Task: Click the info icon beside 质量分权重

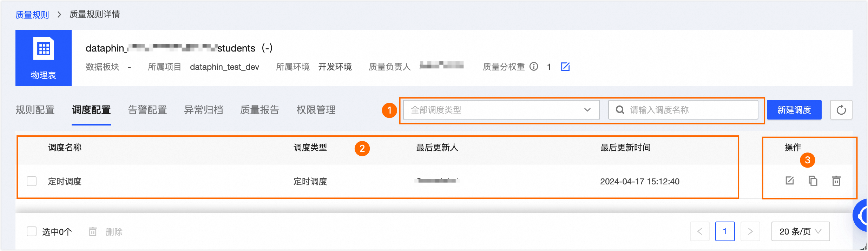Action: (x=534, y=67)
